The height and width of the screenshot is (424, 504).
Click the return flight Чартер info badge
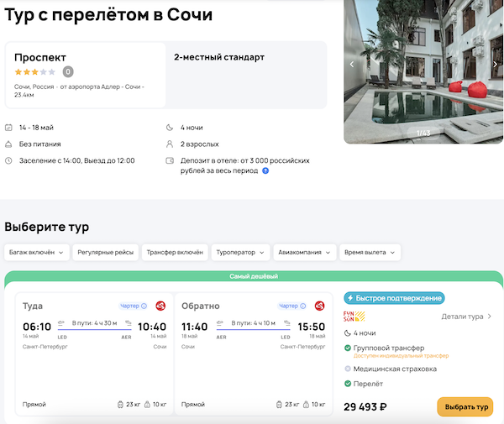click(291, 306)
